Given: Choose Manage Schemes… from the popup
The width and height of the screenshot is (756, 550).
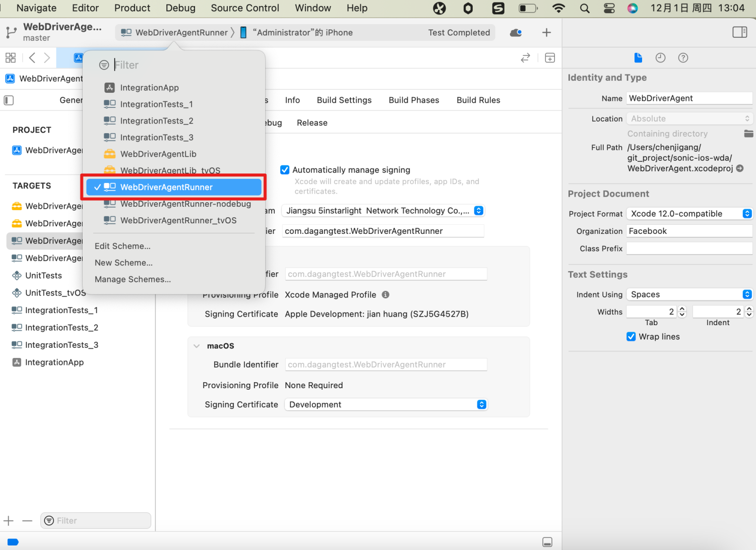Looking at the screenshot, I should pyautogui.click(x=133, y=280).
